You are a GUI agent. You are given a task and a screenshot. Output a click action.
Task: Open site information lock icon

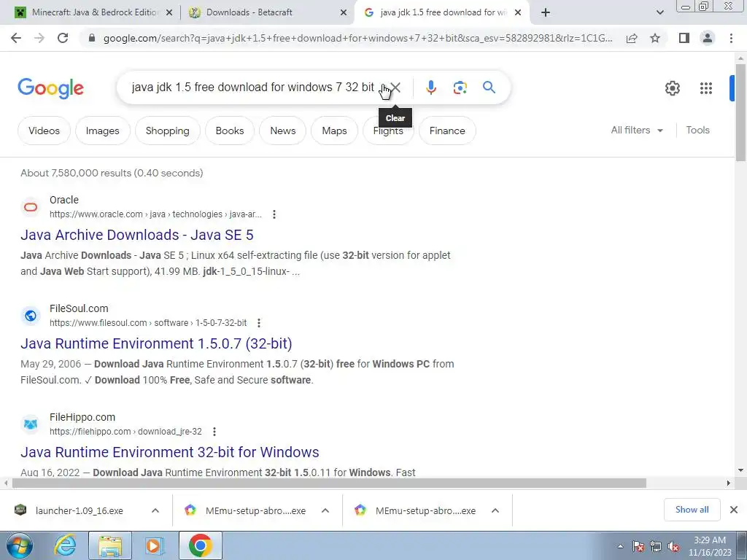(92, 38)
